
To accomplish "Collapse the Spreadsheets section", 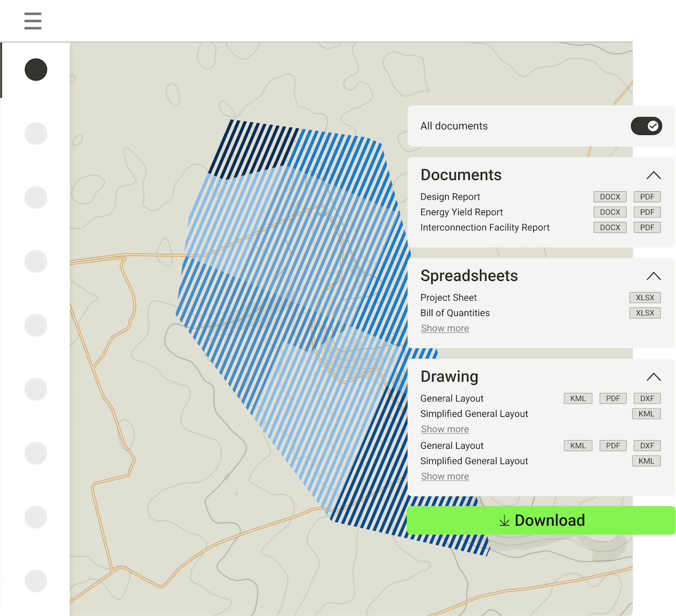I will pyautogui.click(x=653, y=276).
